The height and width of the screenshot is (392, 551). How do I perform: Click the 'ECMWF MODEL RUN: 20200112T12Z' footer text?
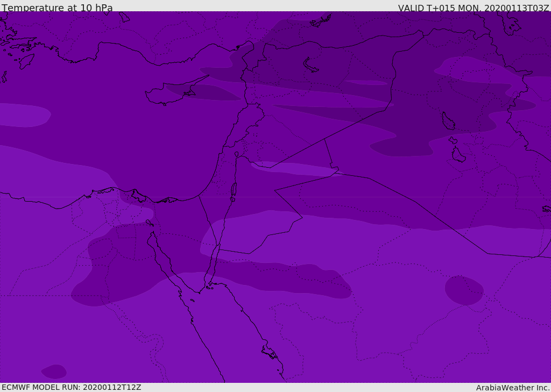coord(72,387)
